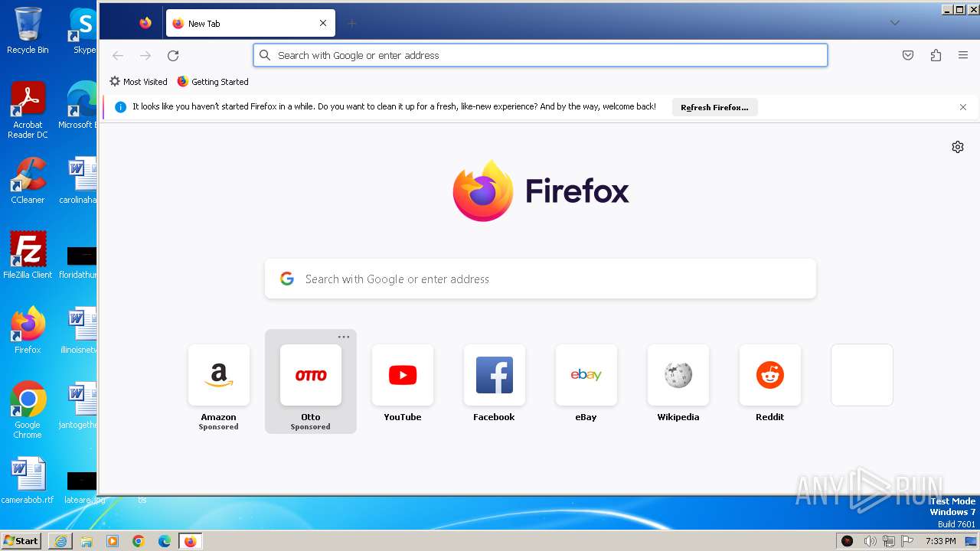Open the Firefox View pinned tab

pos(145,23)
